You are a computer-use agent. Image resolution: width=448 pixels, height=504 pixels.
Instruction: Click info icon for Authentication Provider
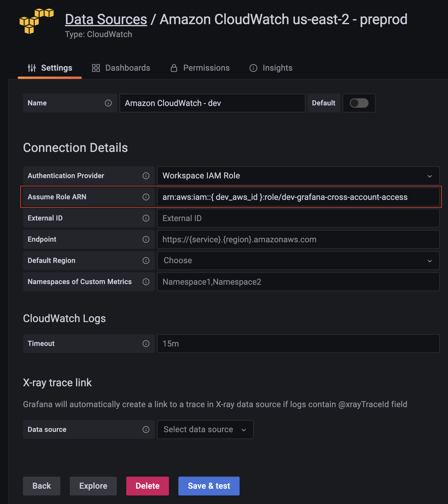[146, 176]
